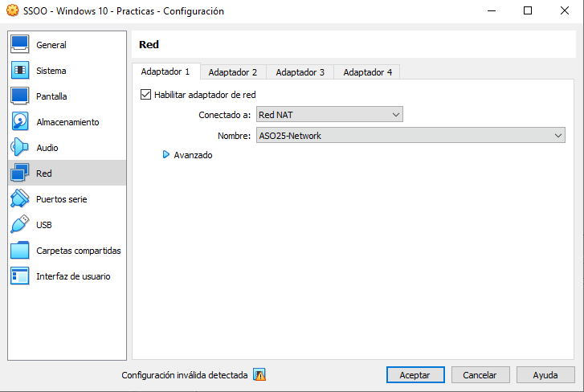Switch to the Adaptador 4 tab
The height and width of the screenshot is (392, 584).
click(x=367, y=72)
